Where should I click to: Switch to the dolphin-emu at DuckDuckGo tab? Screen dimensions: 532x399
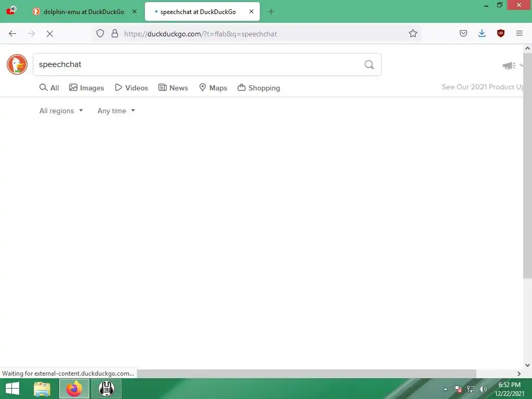[84, 12]
